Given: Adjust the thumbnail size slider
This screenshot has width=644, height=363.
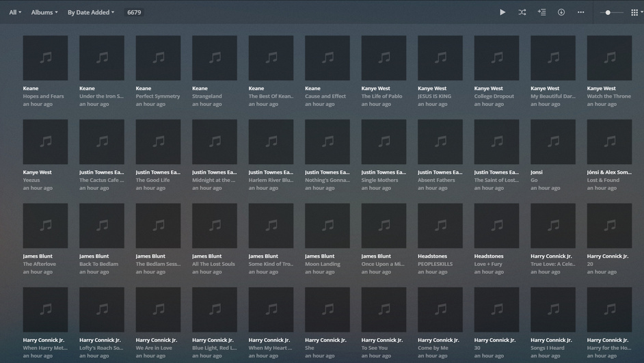Looking at the screenshot, I should 612,13.
